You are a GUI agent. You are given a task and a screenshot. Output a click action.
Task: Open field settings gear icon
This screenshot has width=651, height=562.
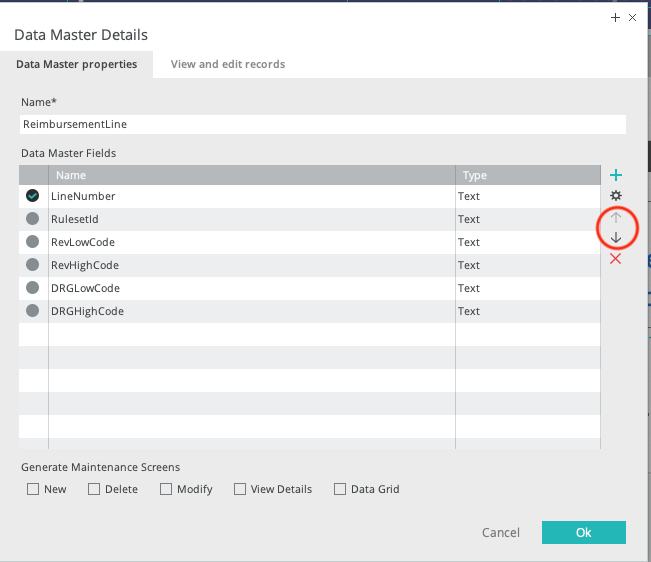pyautogui.click(x=616, y=196)
